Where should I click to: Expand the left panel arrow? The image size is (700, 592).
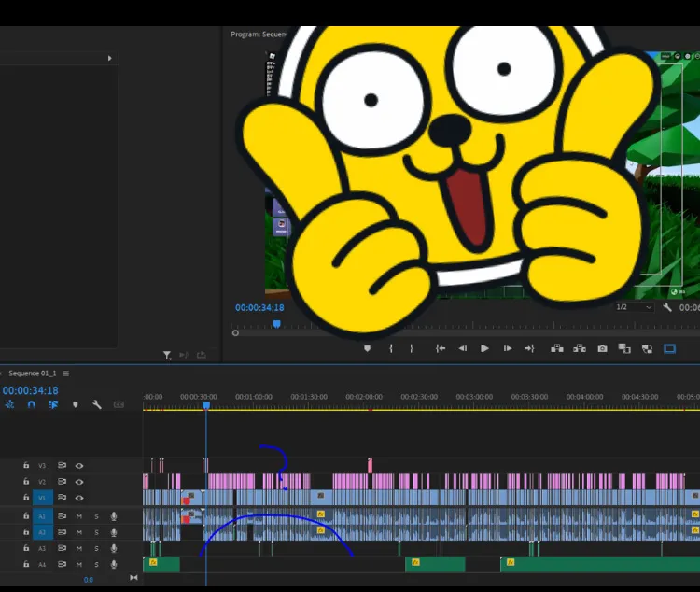point(110,58)
